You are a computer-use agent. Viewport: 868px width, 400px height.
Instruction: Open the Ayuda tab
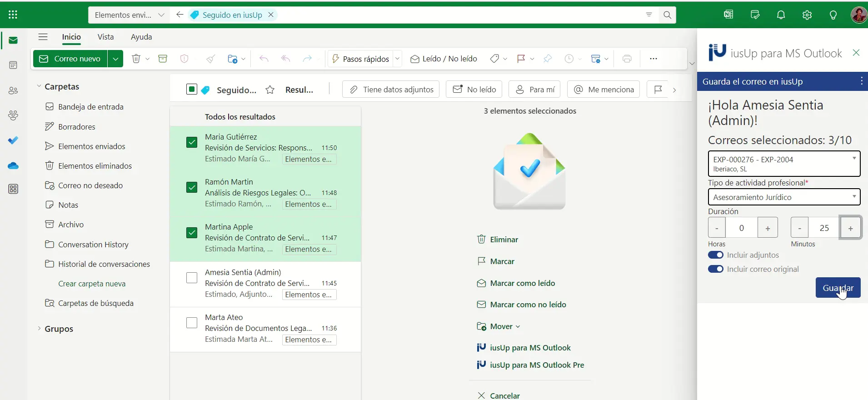(x=141, y=37)
